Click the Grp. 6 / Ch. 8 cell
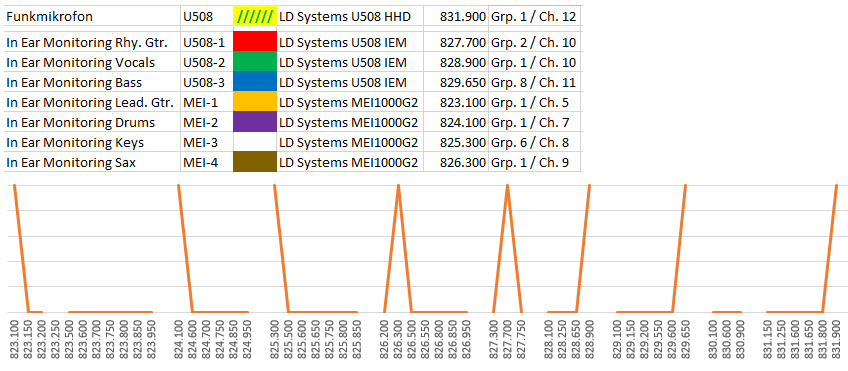The height and width of the screenshot is (371, 848). point(535,142)
